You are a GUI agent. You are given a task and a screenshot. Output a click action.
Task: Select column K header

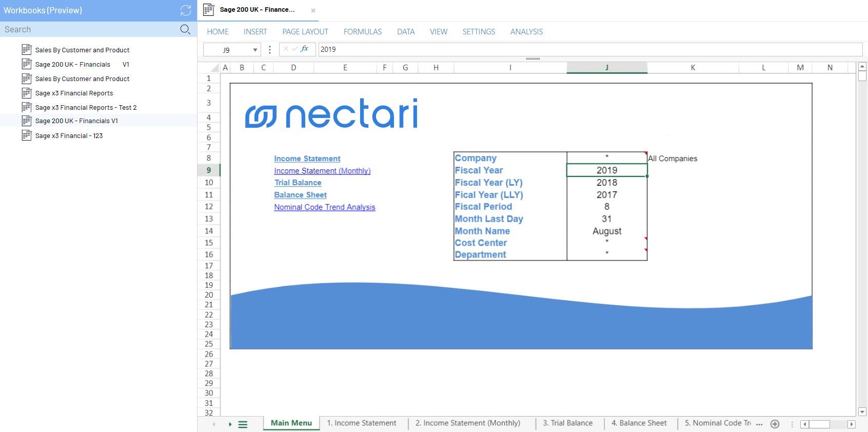[693, 68]
